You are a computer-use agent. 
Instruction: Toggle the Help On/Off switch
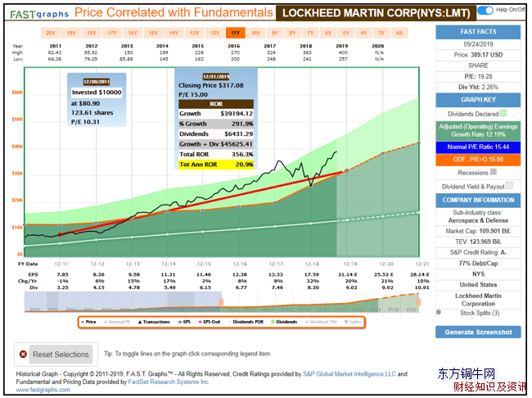[485, 11]
